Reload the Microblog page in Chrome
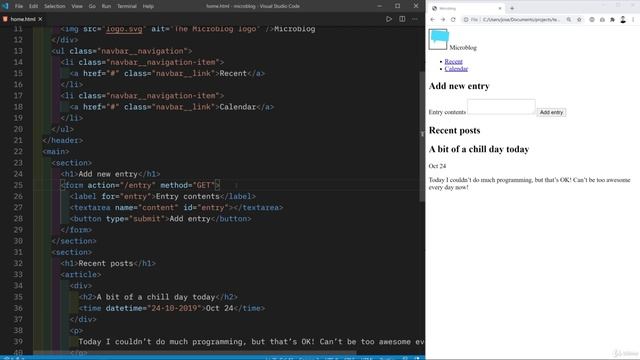640x360 pixels. pos(453,20)
